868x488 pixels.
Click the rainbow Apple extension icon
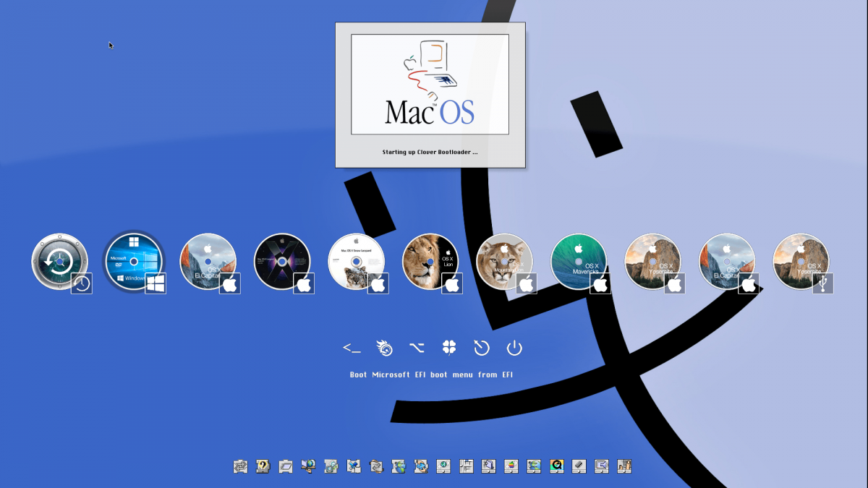click(511, 466)
